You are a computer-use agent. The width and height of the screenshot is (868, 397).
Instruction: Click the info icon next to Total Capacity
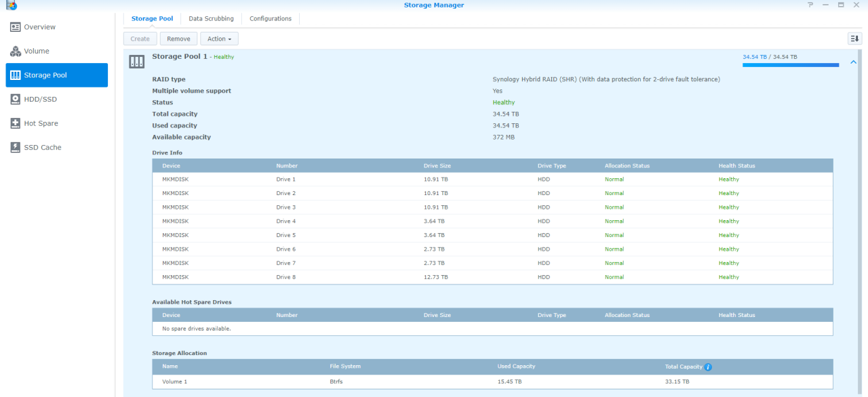click(708, 367)
